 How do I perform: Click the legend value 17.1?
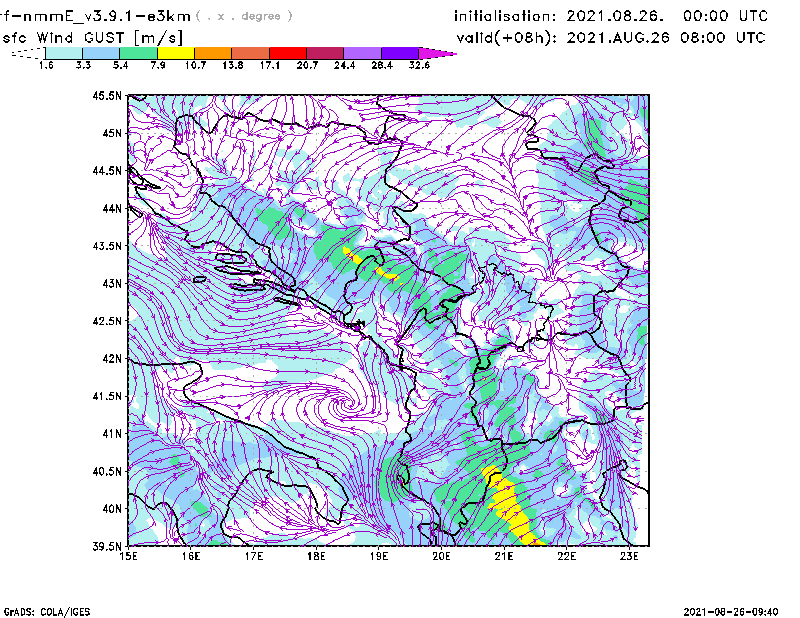pos(270,65)
